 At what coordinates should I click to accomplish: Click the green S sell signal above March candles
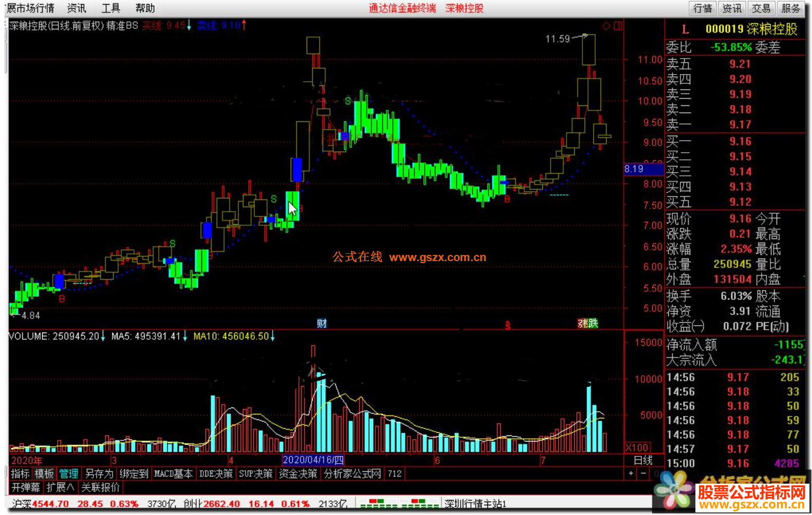[173, 243]
